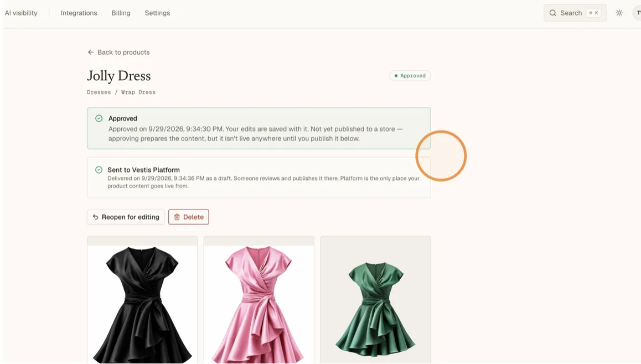Click the check icon beside Sent to Vestis Platform

click(99, 170)
